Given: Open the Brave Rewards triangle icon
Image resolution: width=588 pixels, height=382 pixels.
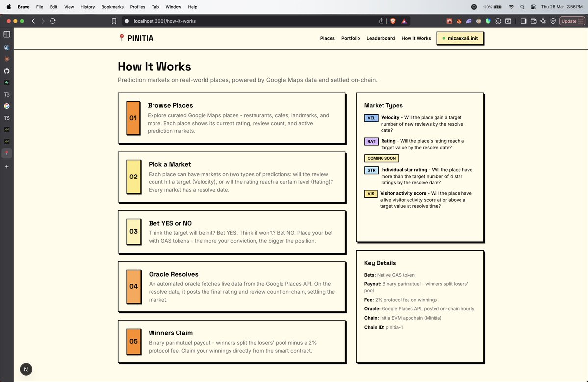Looking at the screenshot, I should [404, 21].
